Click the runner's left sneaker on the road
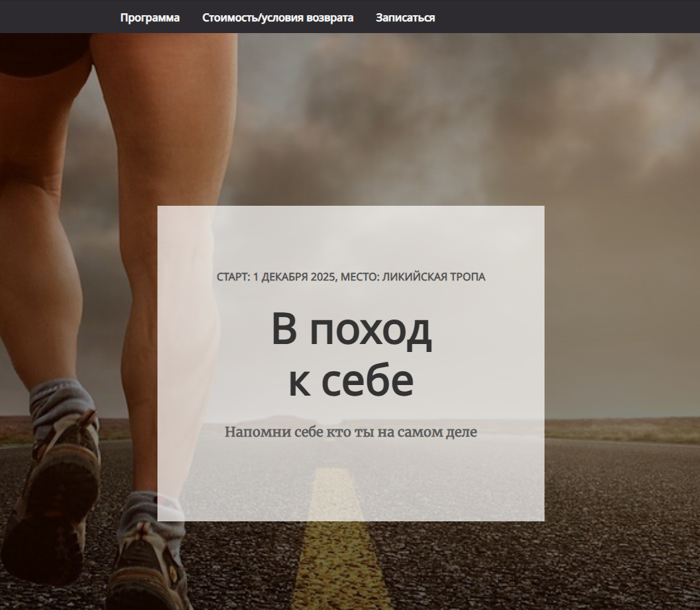This screenshot has width=700, height=610. (60, 476)
